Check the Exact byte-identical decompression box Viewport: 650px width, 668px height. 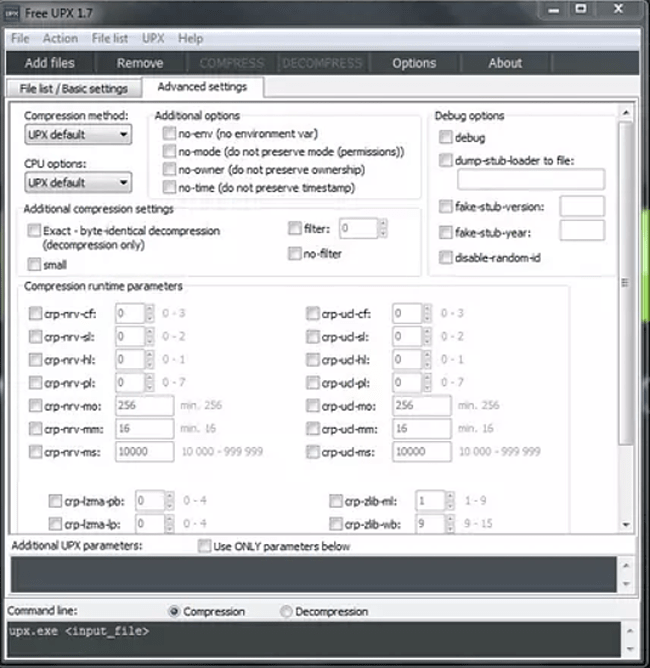(x=35, y=231)
